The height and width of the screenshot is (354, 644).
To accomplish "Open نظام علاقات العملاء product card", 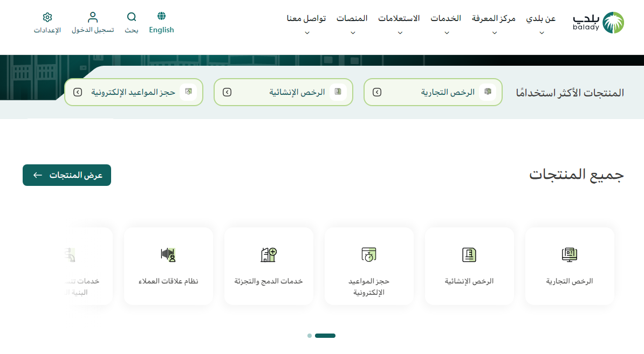I will click(168, 266).
